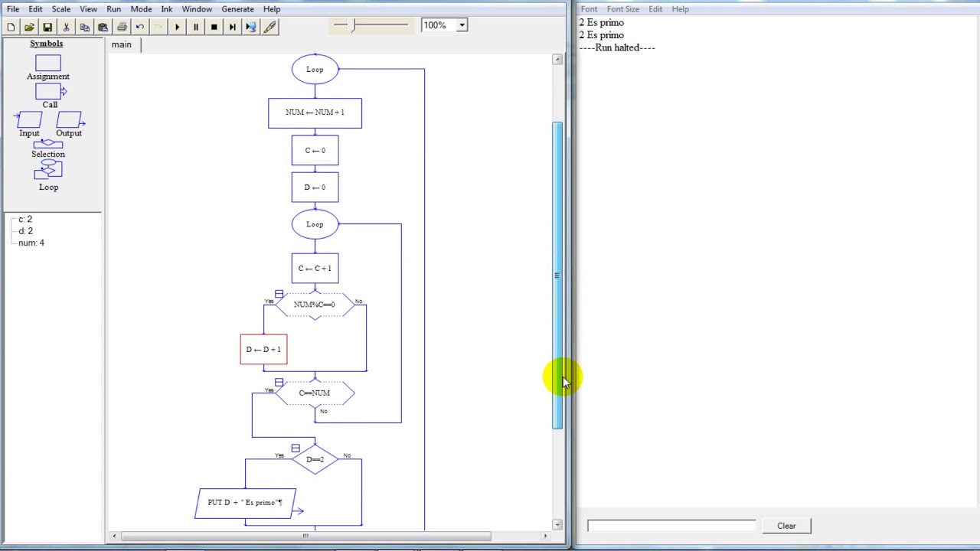
Task: Open the 100% zoom dropdown
Action: click(x=462, y=25)
